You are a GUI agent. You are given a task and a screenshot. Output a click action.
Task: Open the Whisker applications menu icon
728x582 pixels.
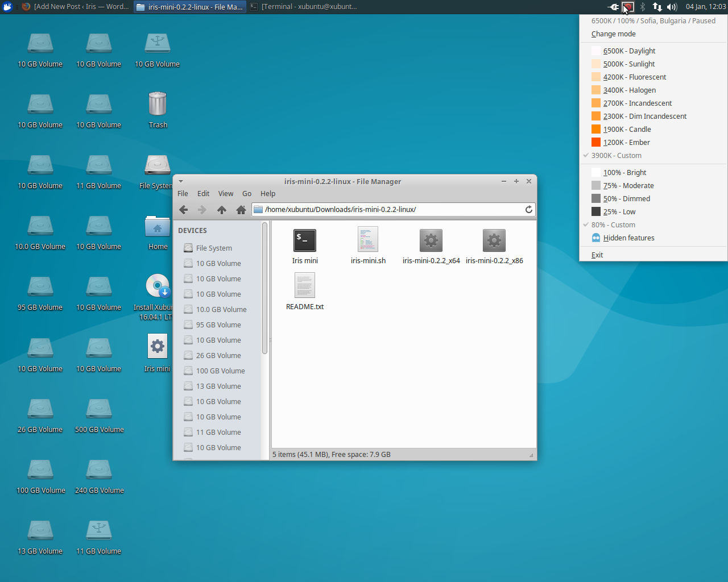point(7,7)
